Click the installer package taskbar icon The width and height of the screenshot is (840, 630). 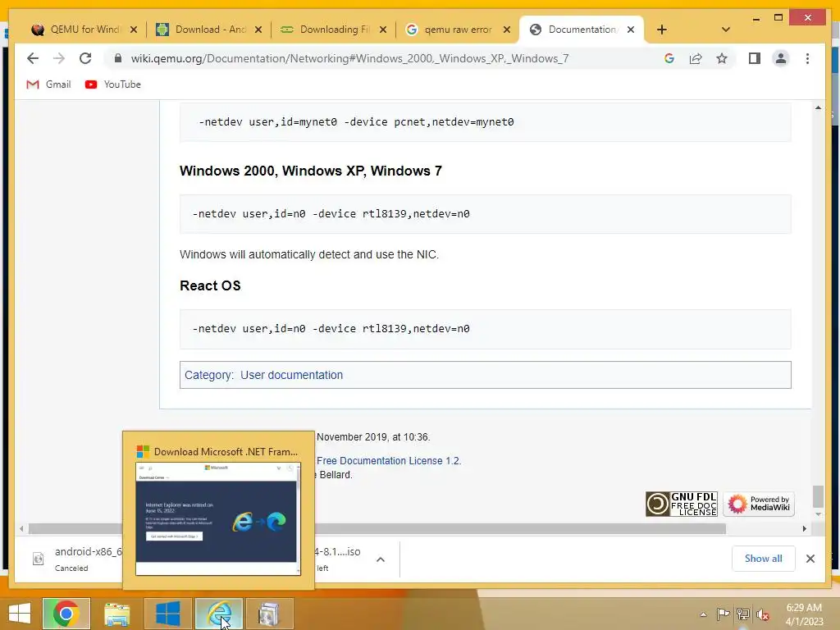[x=269, y=614]
